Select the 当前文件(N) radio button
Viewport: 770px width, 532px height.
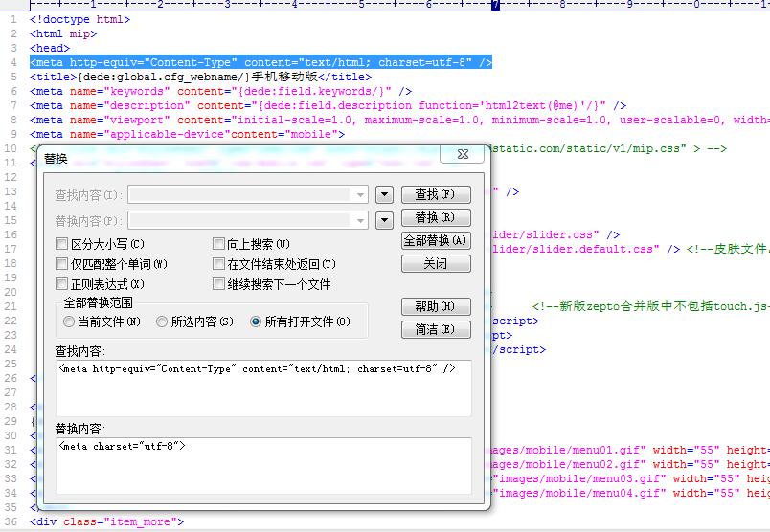pos(69,321)
